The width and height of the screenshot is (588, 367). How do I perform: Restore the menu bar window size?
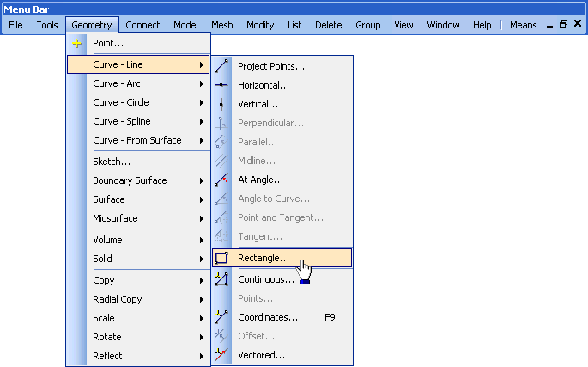(x=564, y=25)
